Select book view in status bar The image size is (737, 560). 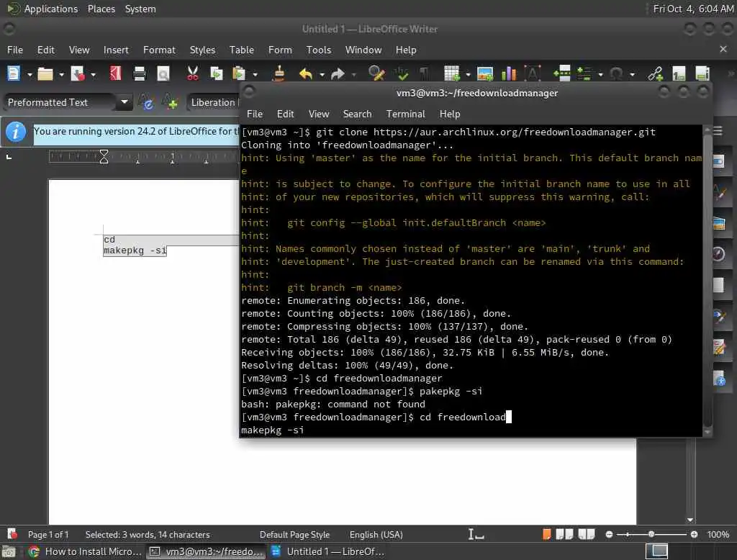point(586,534)
